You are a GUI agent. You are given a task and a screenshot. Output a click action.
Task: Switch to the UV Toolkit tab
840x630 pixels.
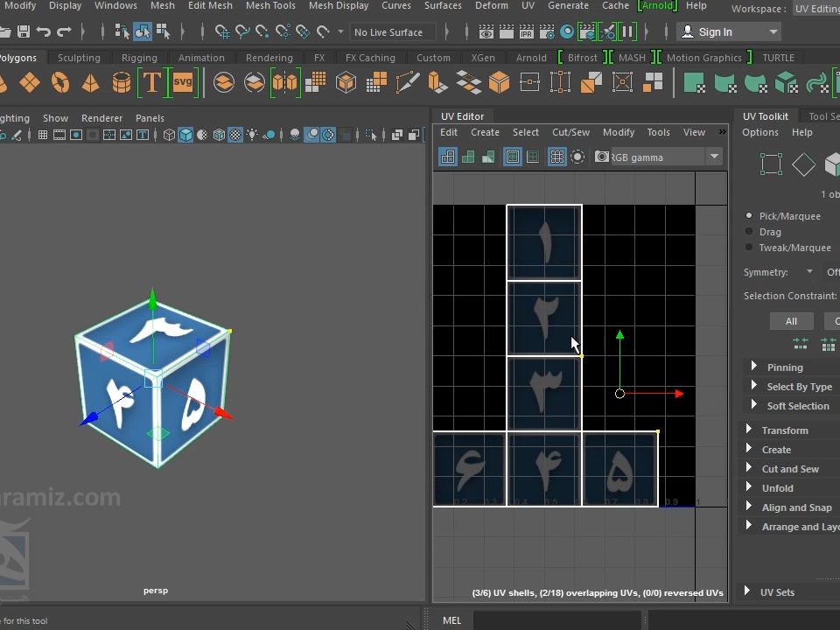click(765, 116)
